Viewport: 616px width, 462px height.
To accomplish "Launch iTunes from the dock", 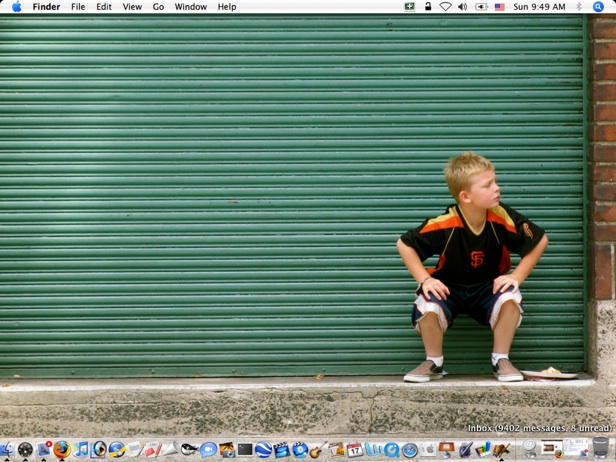I will click(x=81, y=449).
